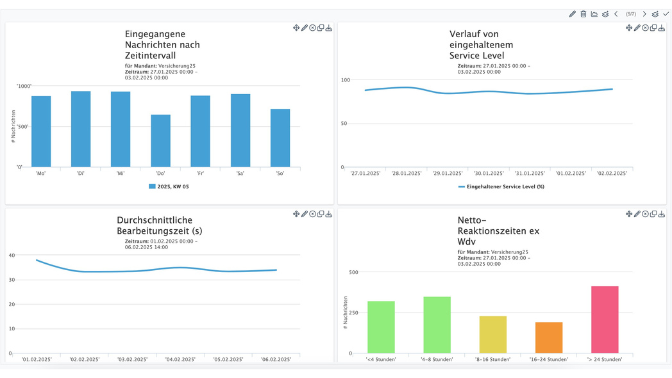Edit the Durchschnittliche Bearbeitungszeit widget

tap(304, 214)
